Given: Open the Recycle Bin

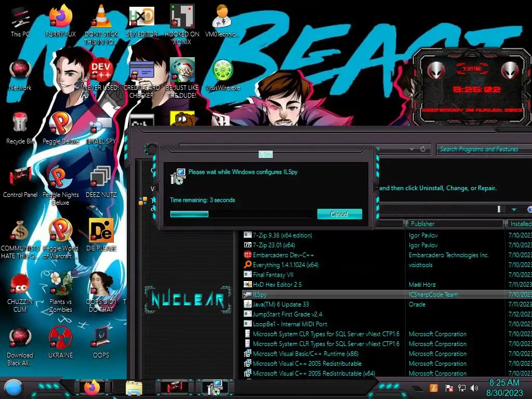Looking at the screenshot, I should click(20, 128).
